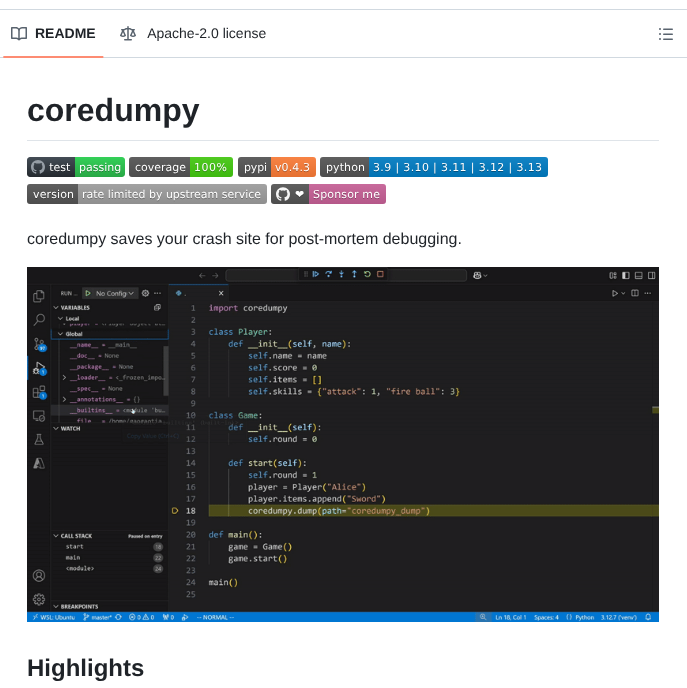Click the python versions badge

point(434,167)
